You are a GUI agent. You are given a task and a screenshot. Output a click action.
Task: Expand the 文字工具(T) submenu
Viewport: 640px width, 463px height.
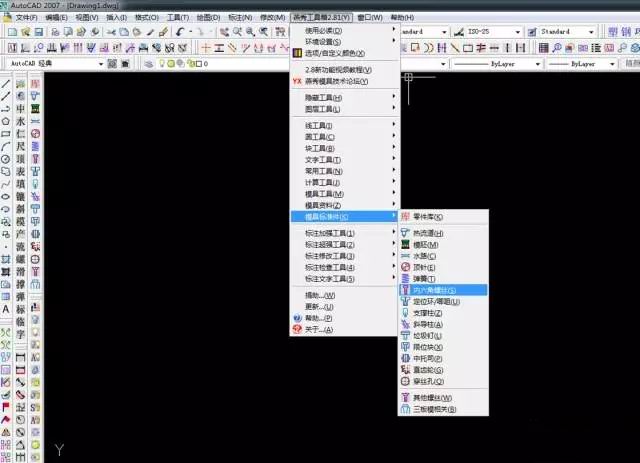tap(344, 160)
